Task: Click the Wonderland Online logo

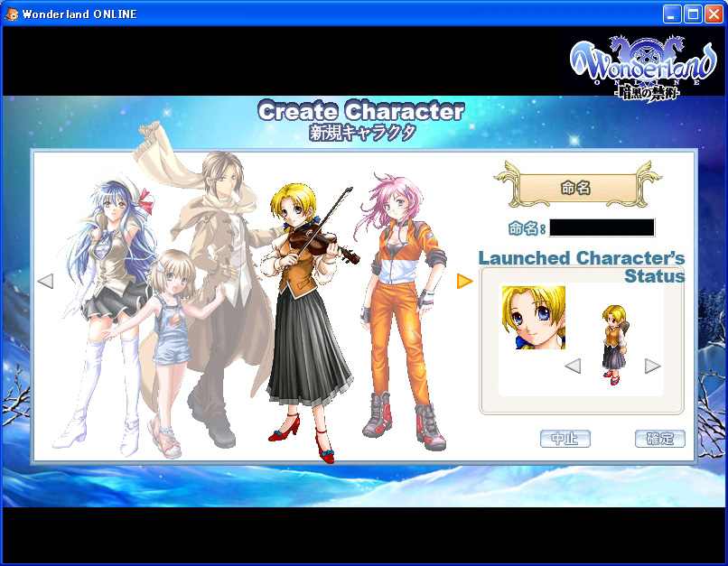Action: pyautogui.click(x=643, y=68)
